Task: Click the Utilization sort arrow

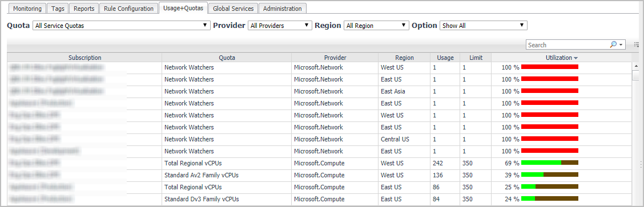Action: 576,58
